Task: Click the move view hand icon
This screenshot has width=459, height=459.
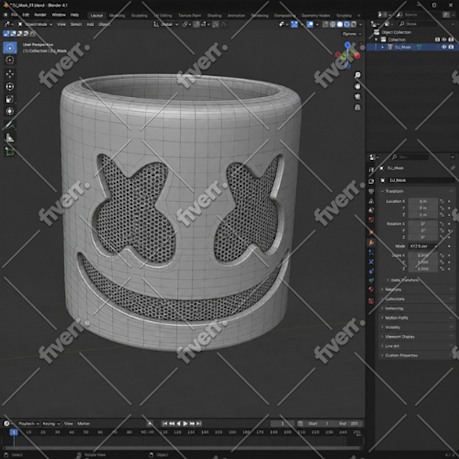Action: (x=357, y=86)
